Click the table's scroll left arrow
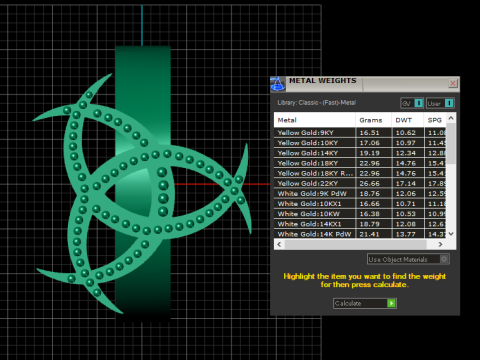The width and height of the screenshot is (480, 360). 279,244
